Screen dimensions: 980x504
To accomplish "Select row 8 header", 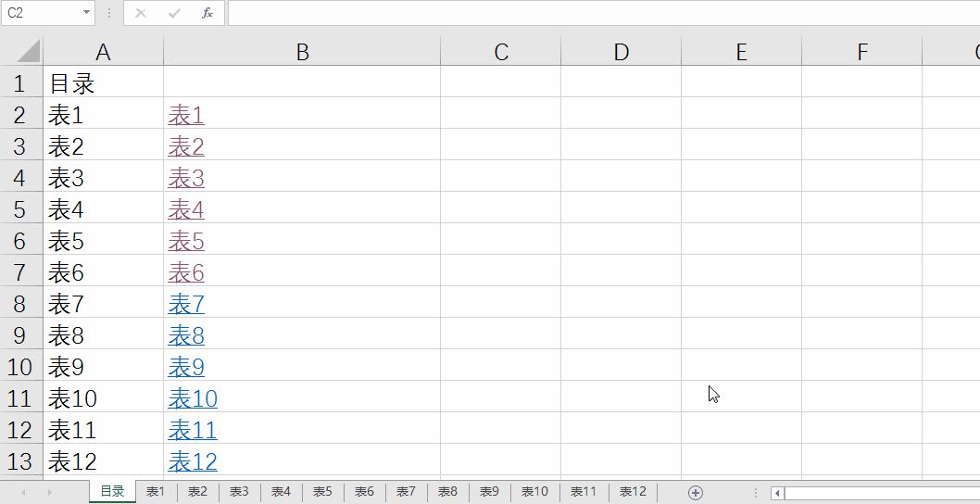I will (20, 304).
